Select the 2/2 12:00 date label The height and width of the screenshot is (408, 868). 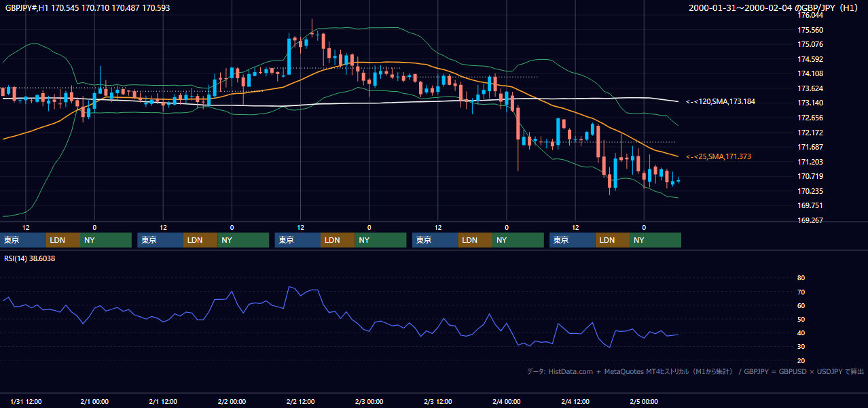tap(301, 401)
